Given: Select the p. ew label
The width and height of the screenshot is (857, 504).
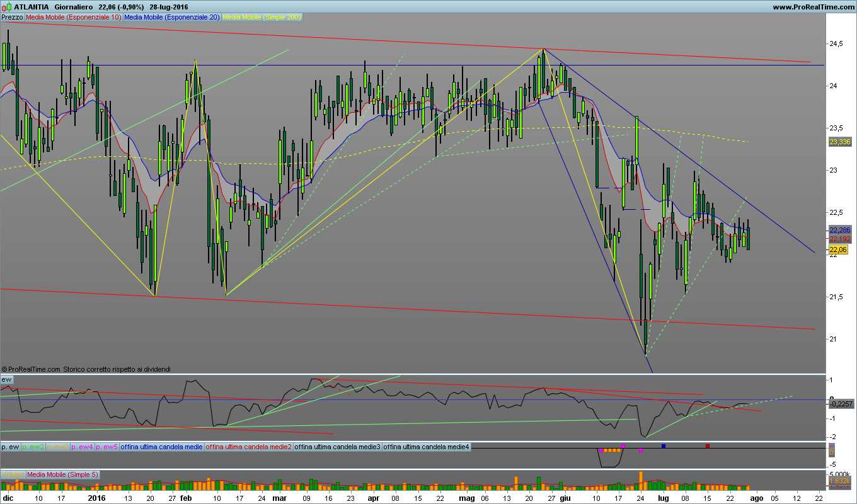Looking at the screenshot, I should [11, 447].
